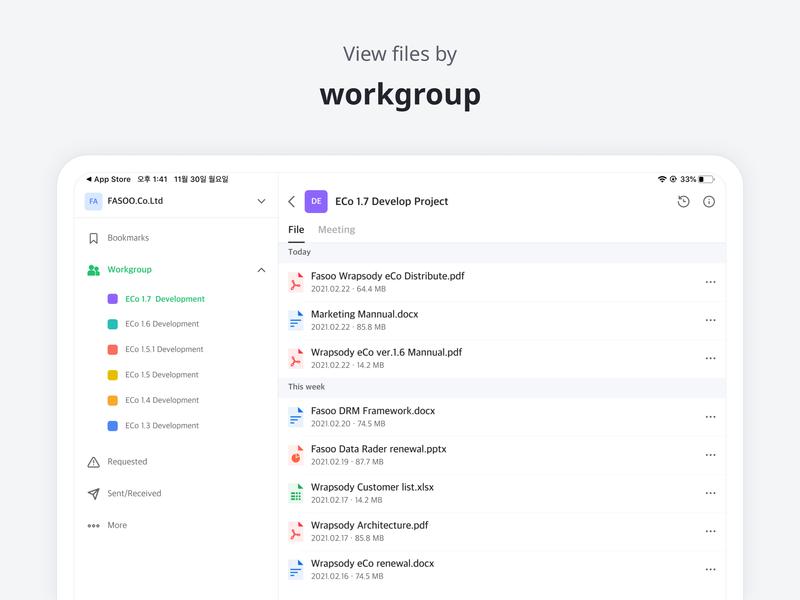The height and width of the screenshot is (600, 800).
Task: Open options menu for Wrapsody Customer list.xlsx
Action: pyautogui.click(x=710, y=493)
